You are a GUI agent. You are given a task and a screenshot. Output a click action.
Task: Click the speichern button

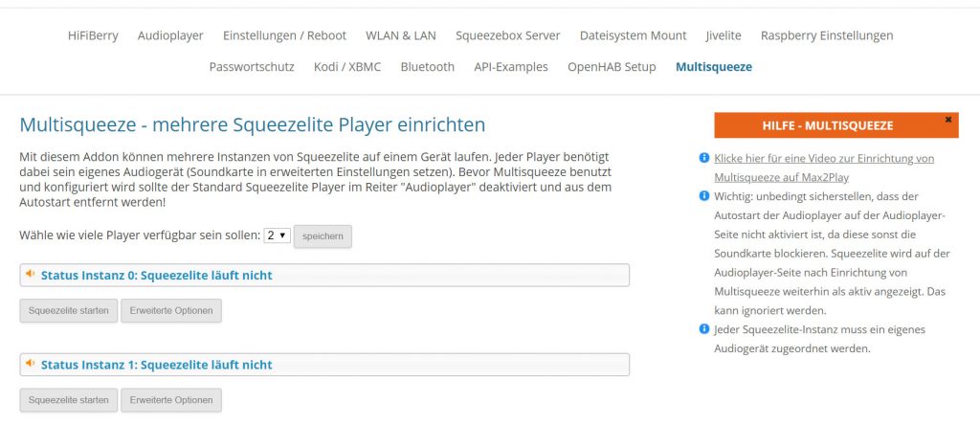coord(323,236)
